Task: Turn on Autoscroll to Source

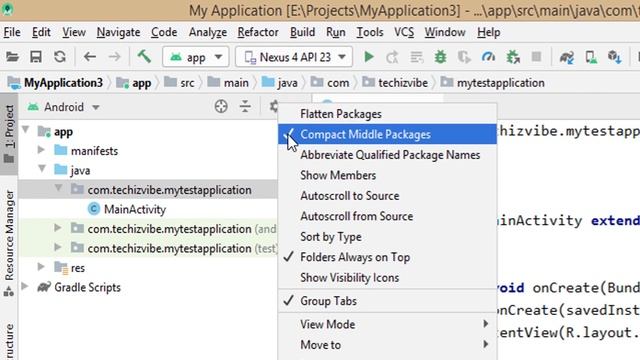Action: [387, 196]
